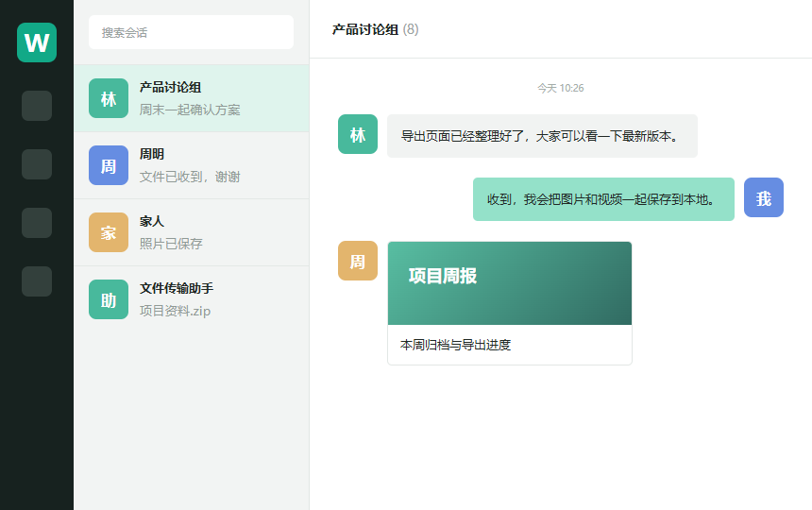The width and height of the screenshot is (812, 510).
Task: Open the 家人 conversation
Action: [192, 232]
